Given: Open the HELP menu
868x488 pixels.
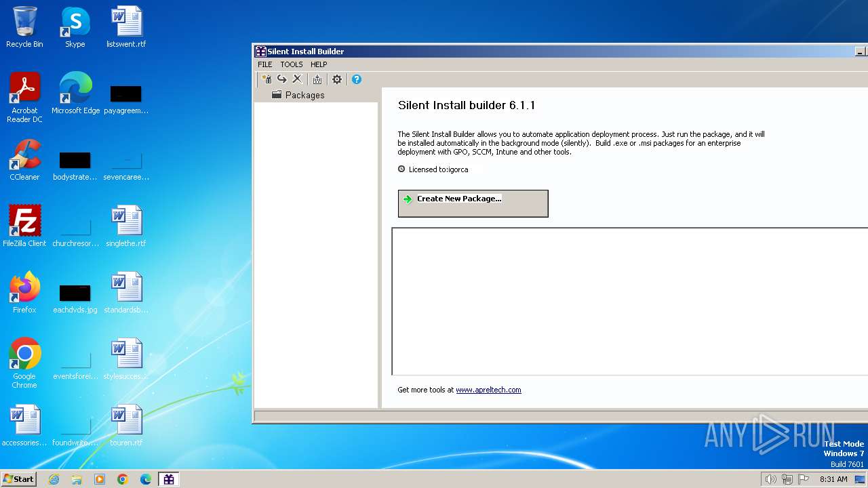Looking at the screenshot, I should [x=319, y=64].
